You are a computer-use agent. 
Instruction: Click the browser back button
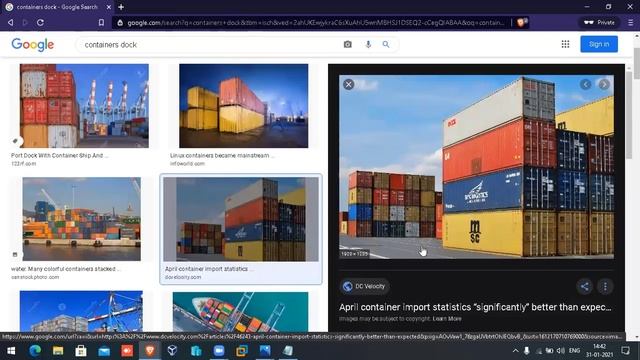[11, 22]
